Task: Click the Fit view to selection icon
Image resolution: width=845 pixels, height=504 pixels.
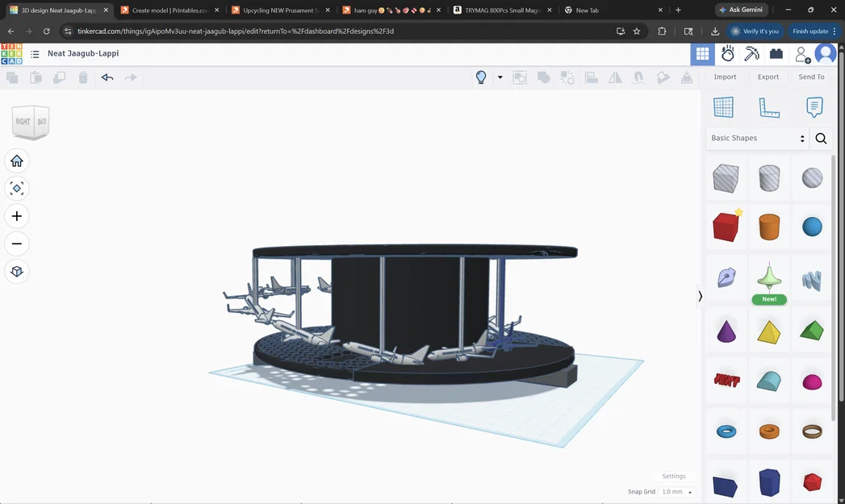Action: (x=16, y=188)
